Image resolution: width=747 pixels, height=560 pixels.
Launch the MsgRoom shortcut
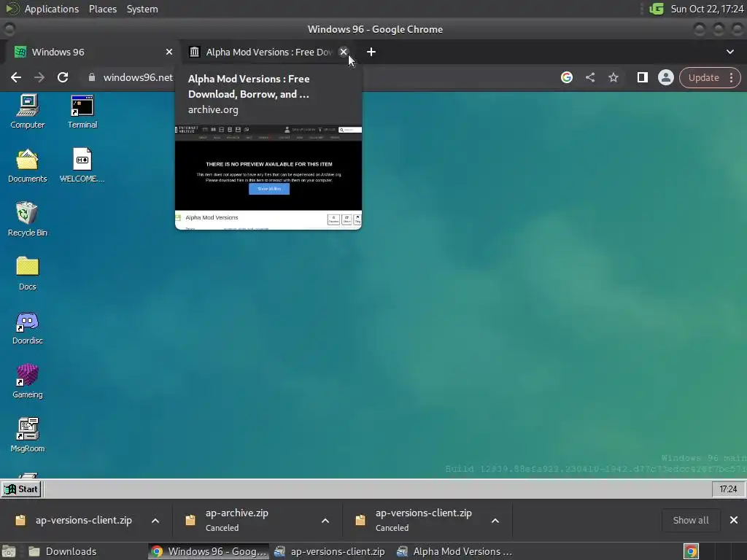pyautogui.click(x=28, y=435)
